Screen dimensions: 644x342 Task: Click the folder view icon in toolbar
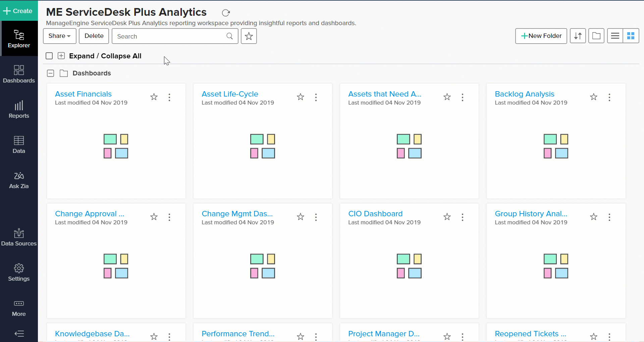[596, 36]
